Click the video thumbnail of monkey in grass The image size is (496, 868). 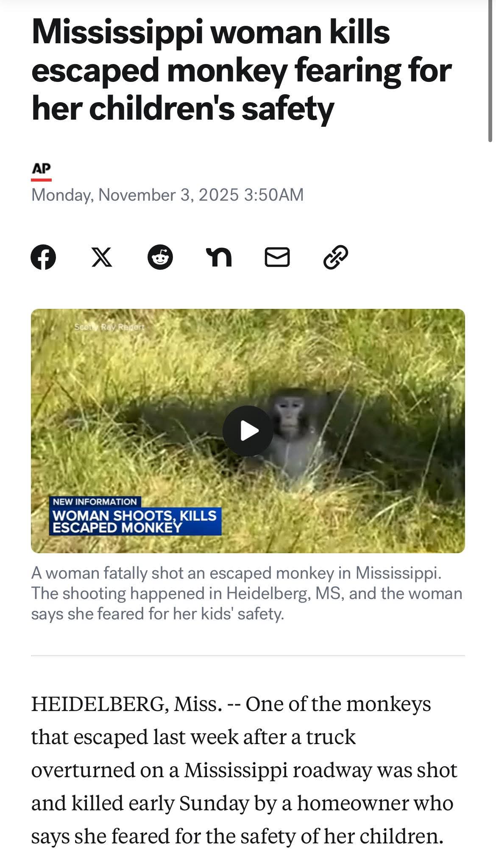click(248, 431)
